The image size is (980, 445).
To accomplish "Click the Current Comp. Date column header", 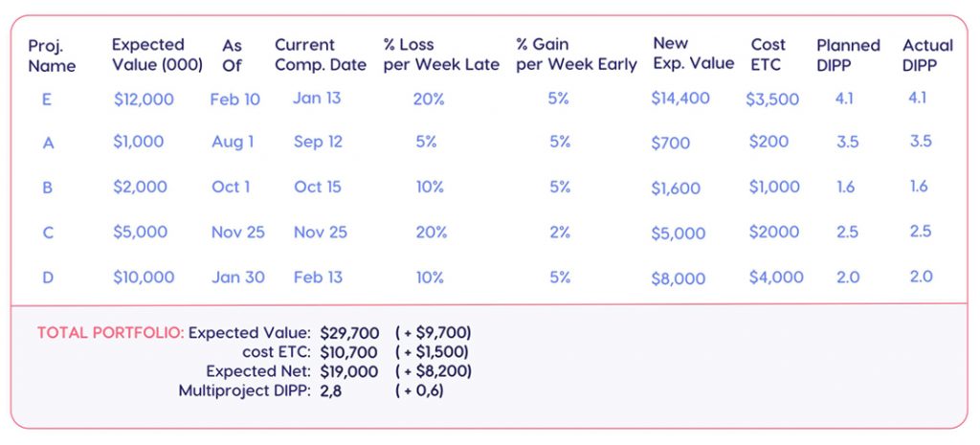I will [321, 55].
